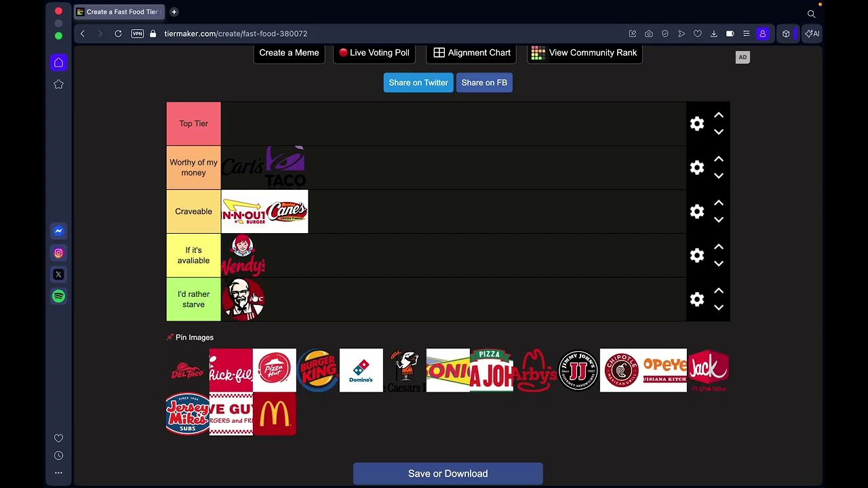Screen dimensions: 868x488
Task: Select the Jimmy John's logo
Action: click(x=578, y=371)
